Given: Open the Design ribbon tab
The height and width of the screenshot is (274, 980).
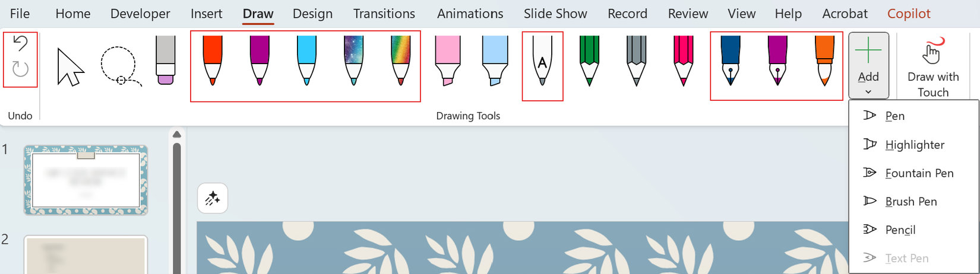Looking at the screenshot, I should (x=312, y=14).
